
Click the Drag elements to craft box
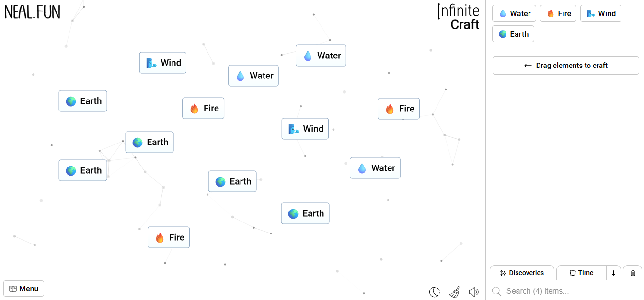tap(566, 66)
